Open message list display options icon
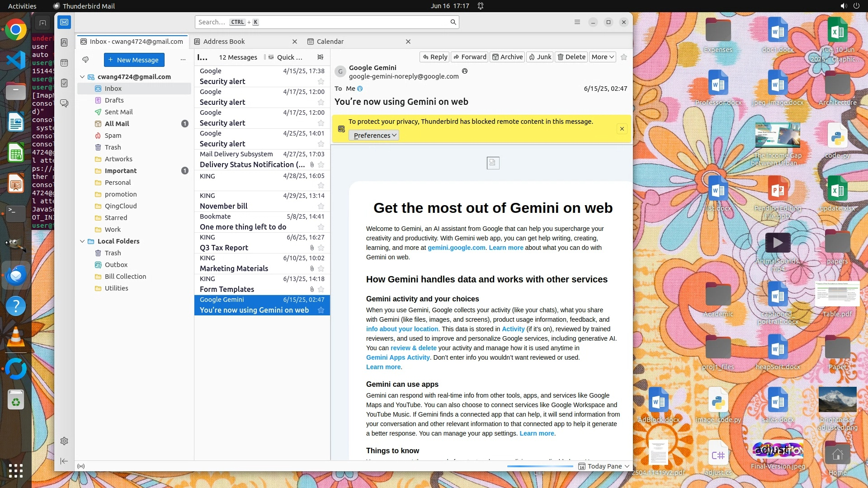 320,57
